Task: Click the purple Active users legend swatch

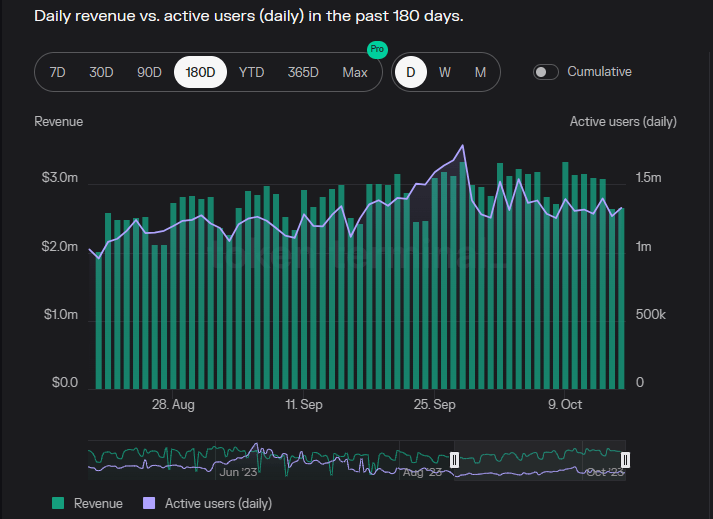Action: [x=151, y=504]
